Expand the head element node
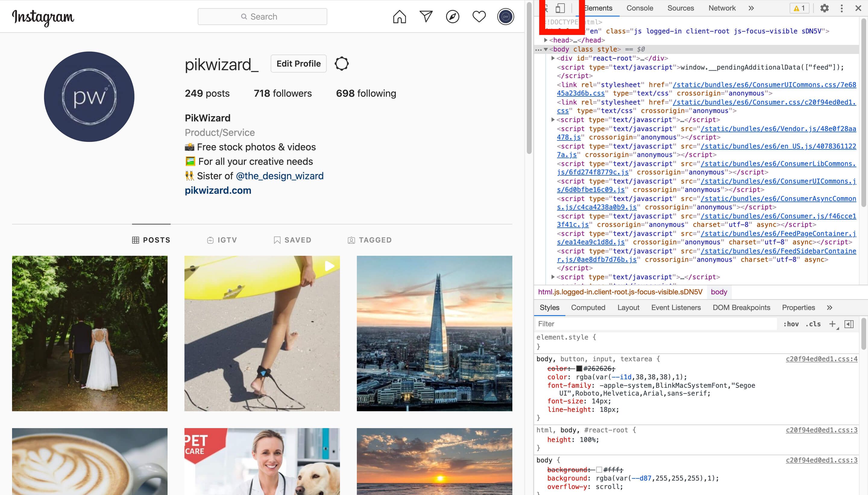Image resolution: width=868 pixels, height=495 pixels. pyautogui.click(x=546, y=40)
